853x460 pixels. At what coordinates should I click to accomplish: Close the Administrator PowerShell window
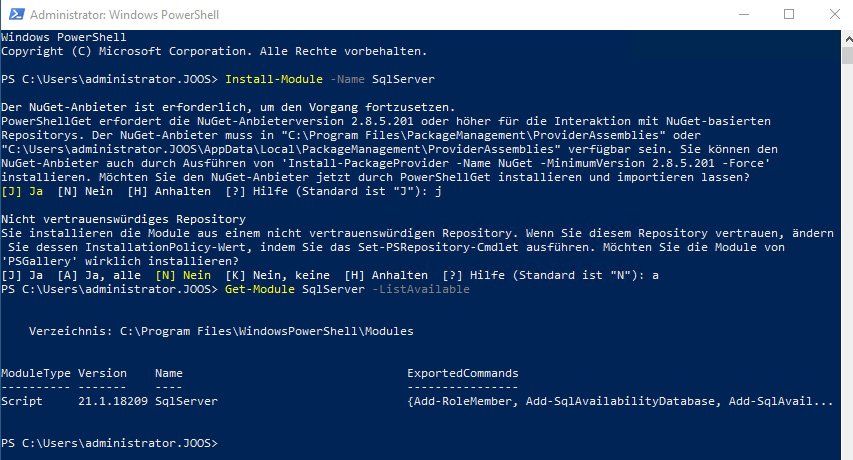click(833, 15)
